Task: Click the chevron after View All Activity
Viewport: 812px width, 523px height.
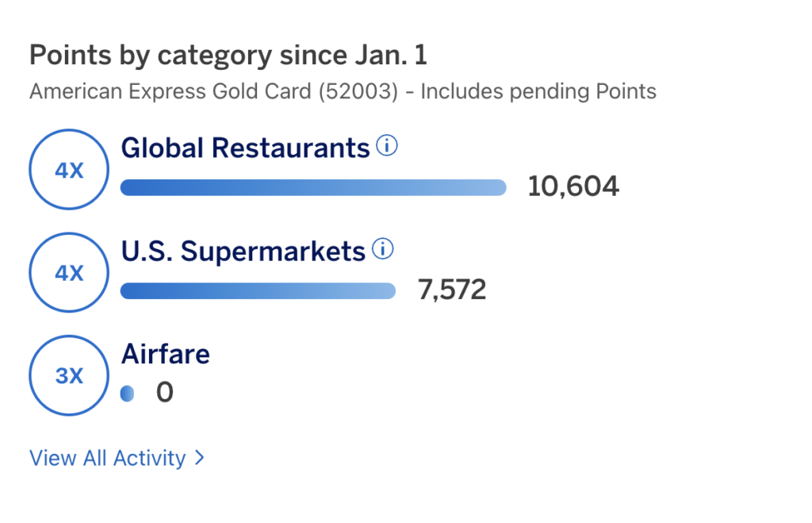Action: [199, 458]
